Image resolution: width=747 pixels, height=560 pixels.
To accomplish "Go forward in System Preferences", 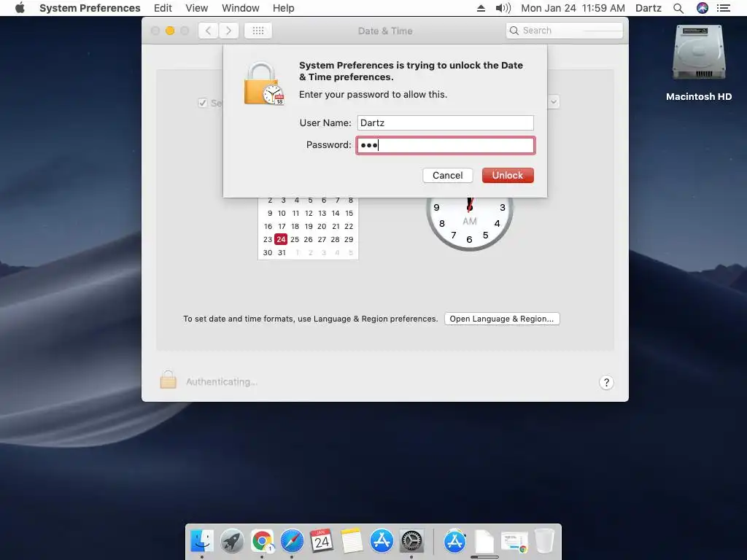I will (x=228, y=31).
